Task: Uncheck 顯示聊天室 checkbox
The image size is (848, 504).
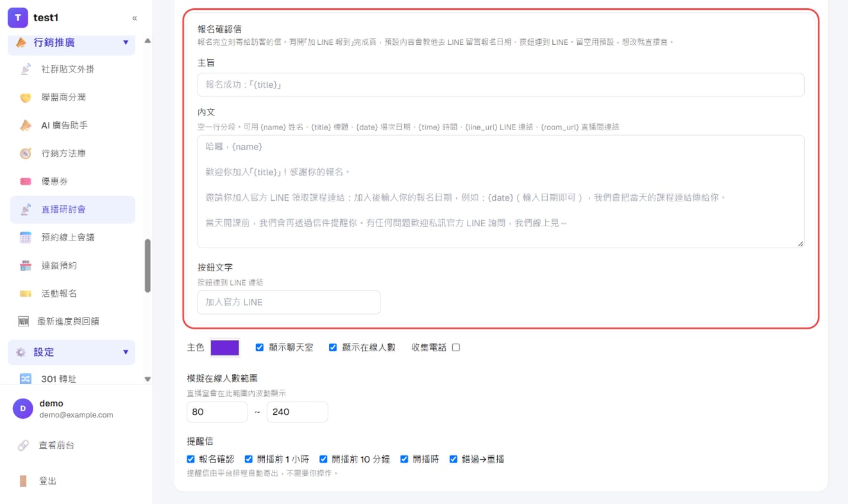Action: 260,348
